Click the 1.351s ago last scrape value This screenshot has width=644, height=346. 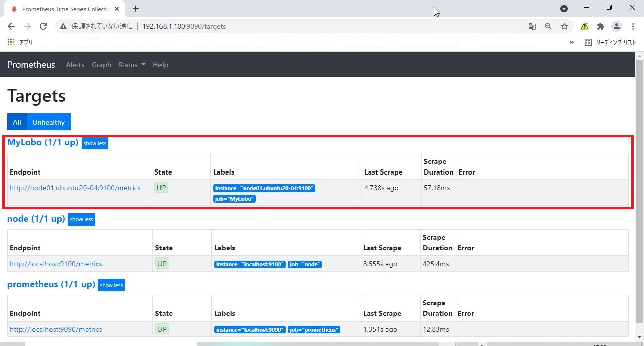point(380,329)
